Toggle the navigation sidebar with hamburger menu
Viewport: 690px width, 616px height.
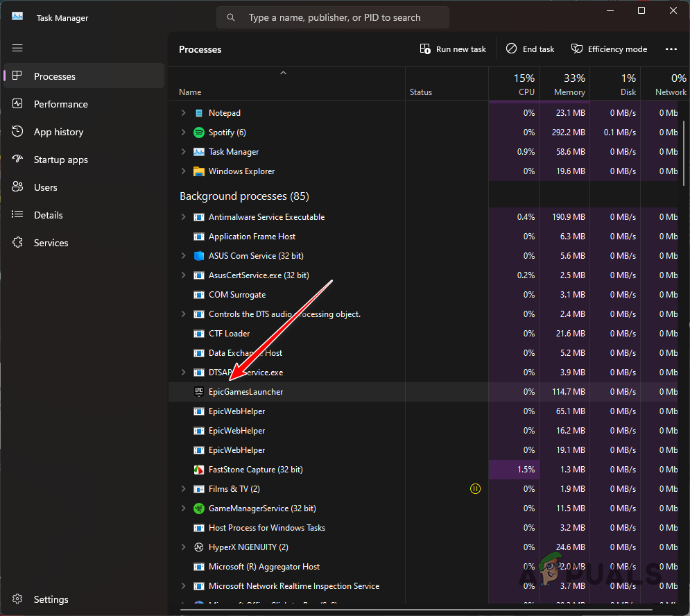[x=17, y=48]
